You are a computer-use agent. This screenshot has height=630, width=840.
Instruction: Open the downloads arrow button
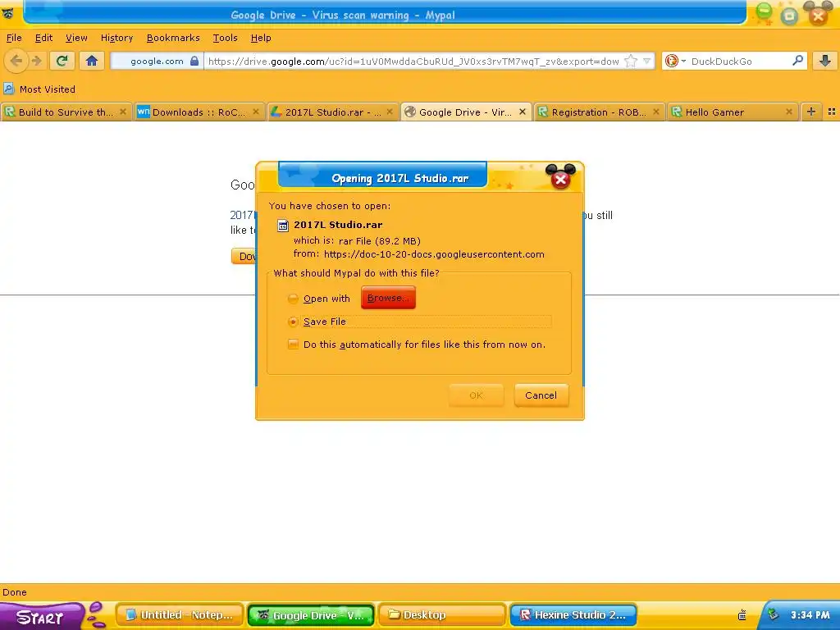tap(825, 61)
